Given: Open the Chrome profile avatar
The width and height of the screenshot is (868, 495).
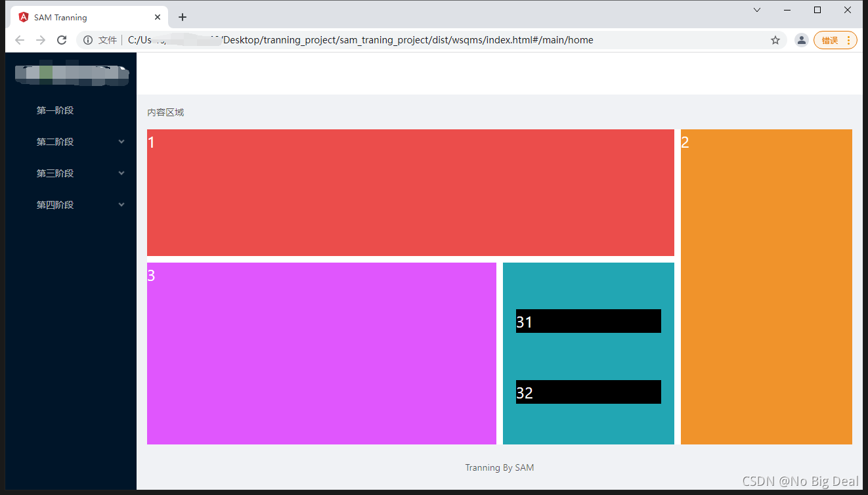Looking at the screenshot, I should [802, 40].
